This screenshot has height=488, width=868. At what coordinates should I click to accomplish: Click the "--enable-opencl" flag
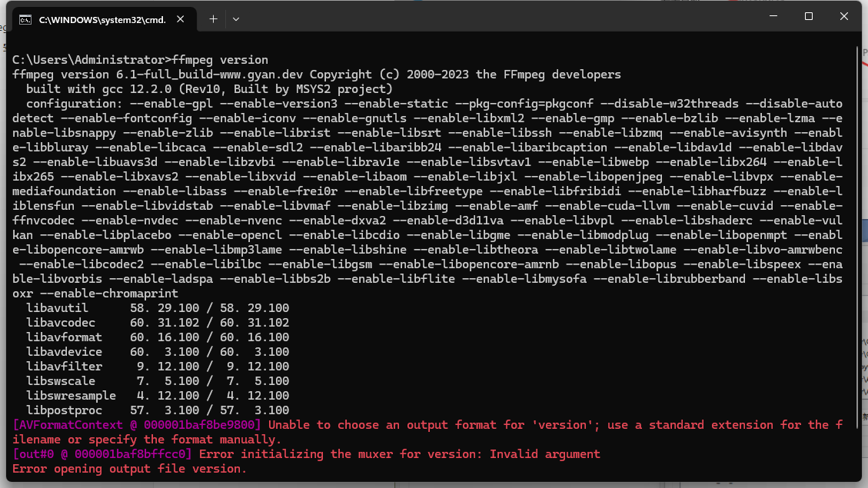click(x=231, y=235)
